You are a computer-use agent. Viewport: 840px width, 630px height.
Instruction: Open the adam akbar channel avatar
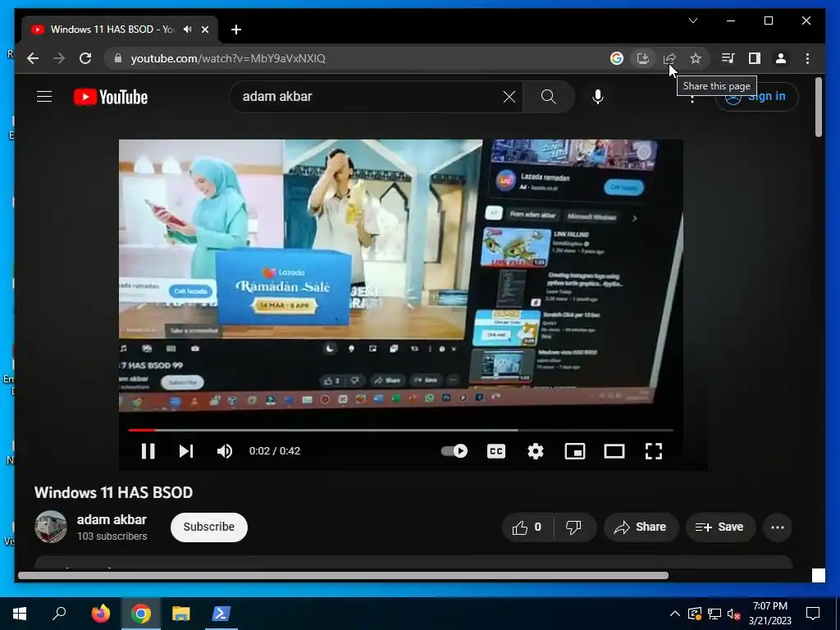point(51,527)
